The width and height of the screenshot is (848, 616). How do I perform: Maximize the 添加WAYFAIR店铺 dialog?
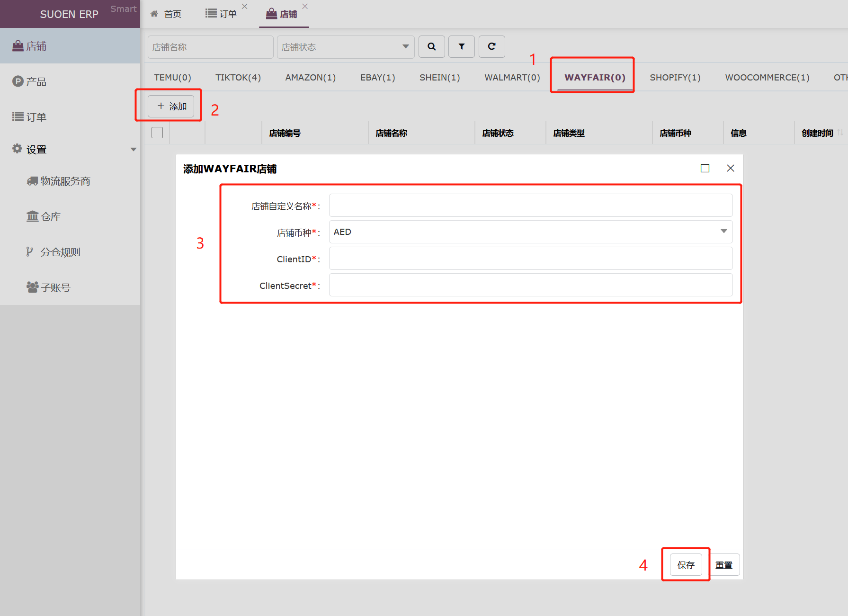tap(705, 168)
